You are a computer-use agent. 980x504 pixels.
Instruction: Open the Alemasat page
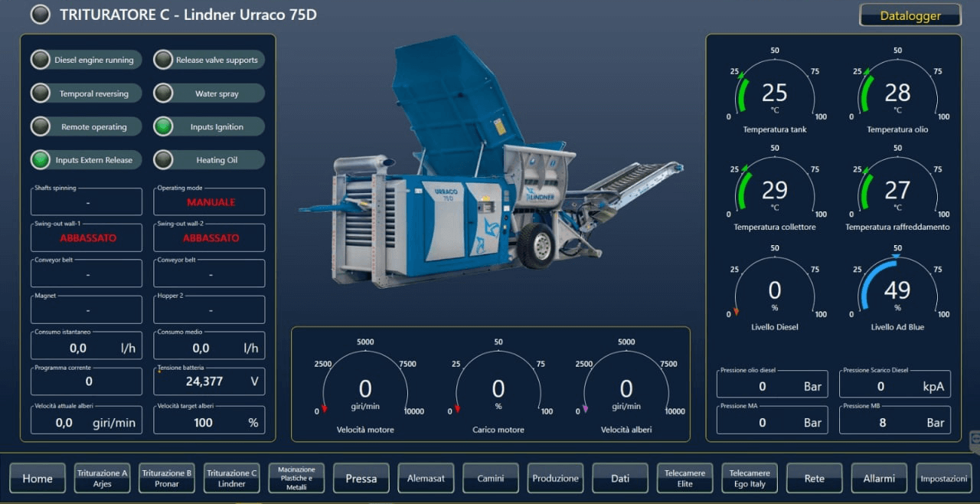coord(426,478)
